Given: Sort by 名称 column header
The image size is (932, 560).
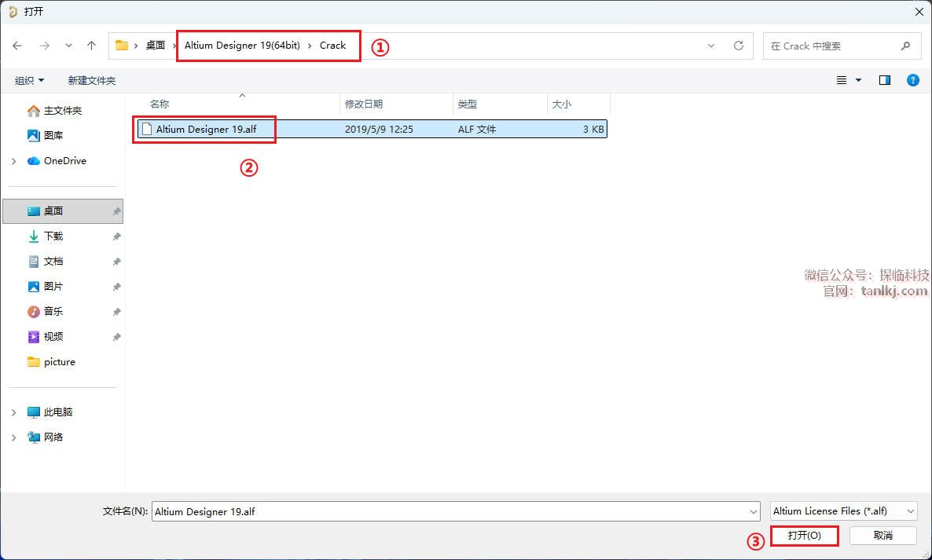Looking at the screenshot, I should [x=160, y=104].
